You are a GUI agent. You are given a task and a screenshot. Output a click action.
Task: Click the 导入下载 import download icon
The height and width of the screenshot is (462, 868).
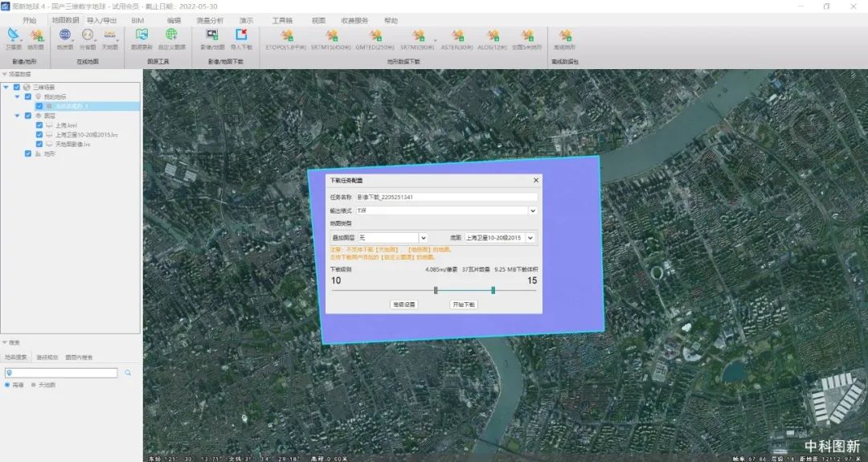241,37
